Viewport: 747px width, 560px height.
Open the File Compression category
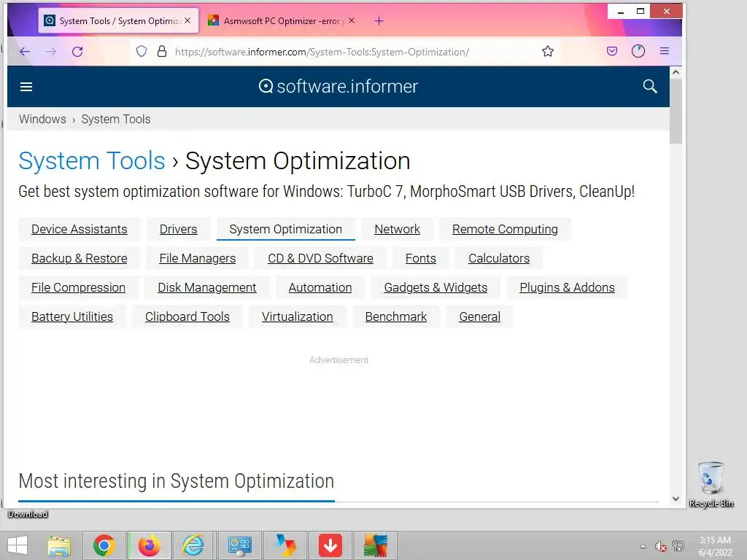click(78, 287)
